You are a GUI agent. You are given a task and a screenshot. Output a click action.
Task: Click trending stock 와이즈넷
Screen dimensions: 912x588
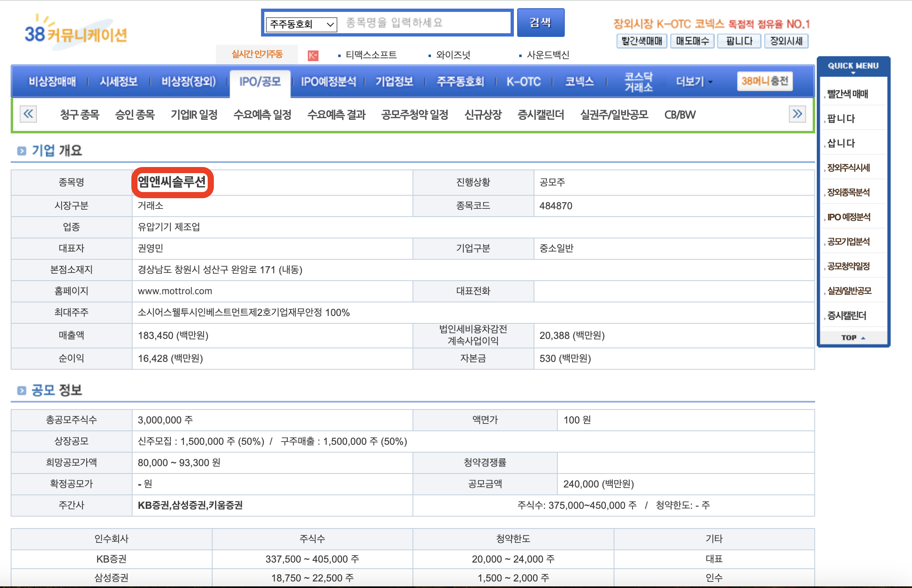click(453, 55)
